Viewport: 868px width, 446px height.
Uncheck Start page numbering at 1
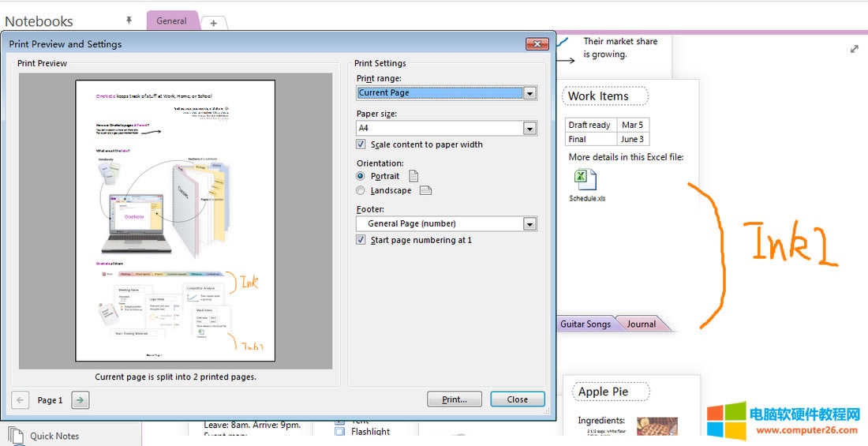click(x=361, y=240)
